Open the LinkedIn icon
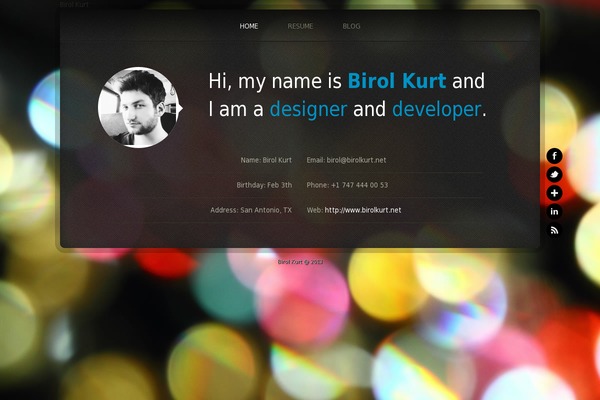The height and width of the screenshot is (400, 600). (554, 211)
